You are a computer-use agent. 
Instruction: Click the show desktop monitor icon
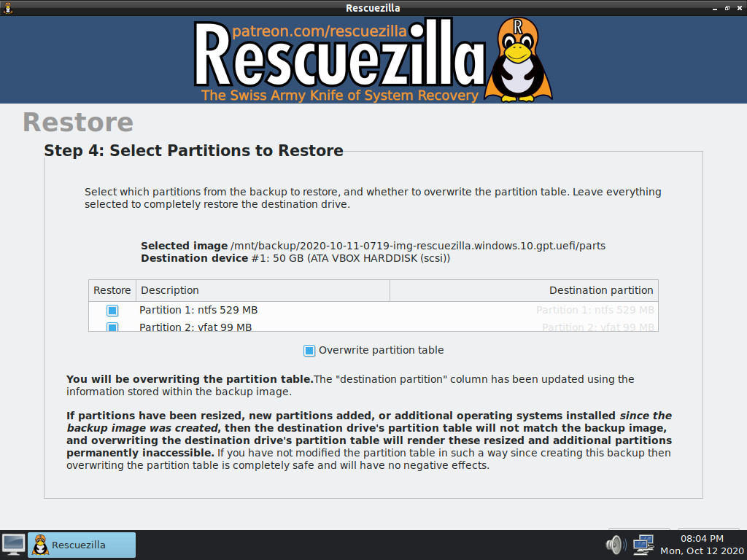(14, 545)
